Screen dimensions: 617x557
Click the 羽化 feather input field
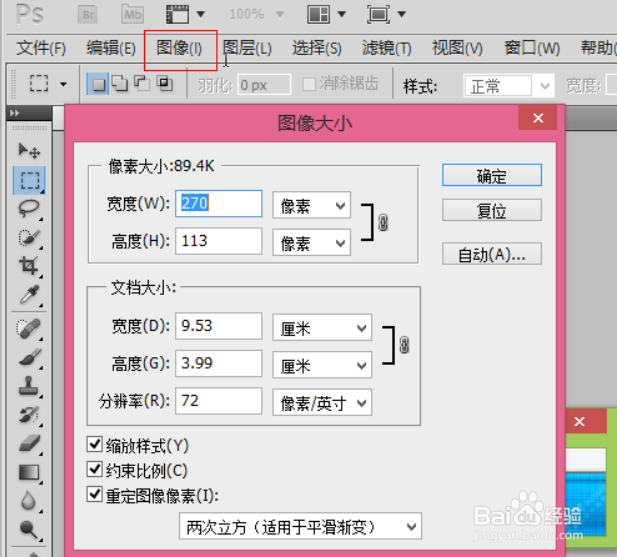point(264,85)
